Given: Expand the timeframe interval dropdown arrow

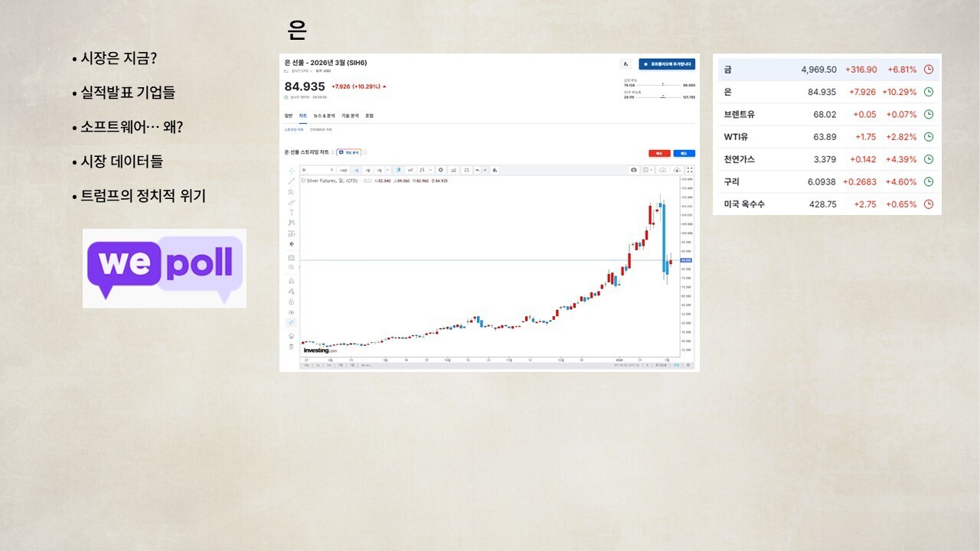Looking at the screenshot, I should tap(388, 170).
